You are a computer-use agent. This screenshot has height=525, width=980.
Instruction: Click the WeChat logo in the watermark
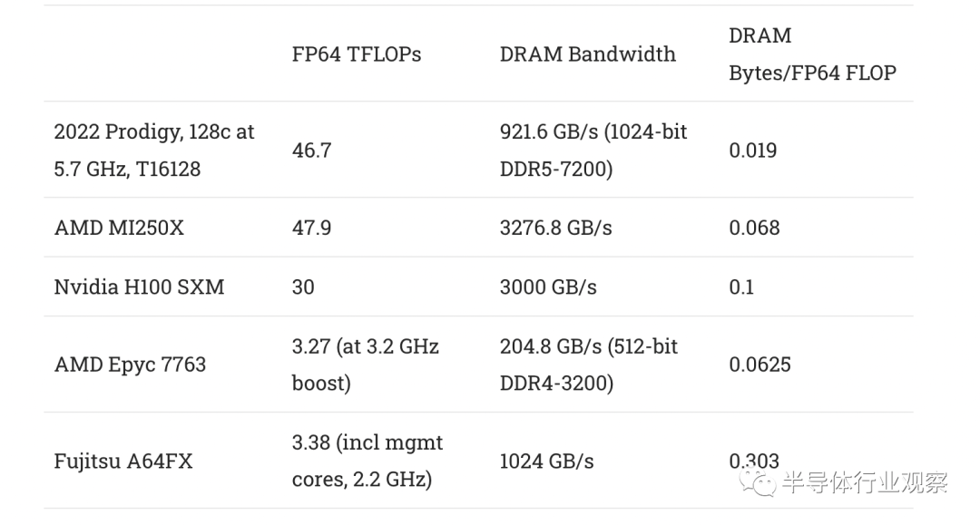click(758, 481)
